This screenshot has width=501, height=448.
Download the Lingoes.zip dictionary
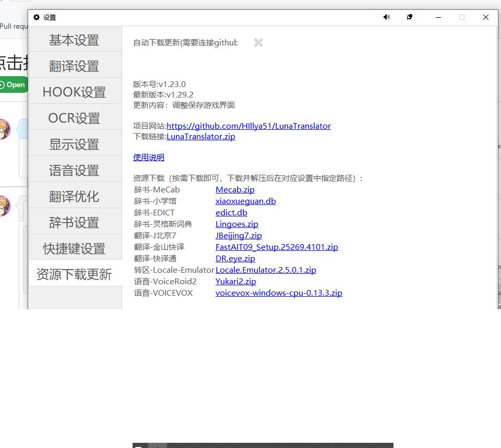[x=236, y=224]
